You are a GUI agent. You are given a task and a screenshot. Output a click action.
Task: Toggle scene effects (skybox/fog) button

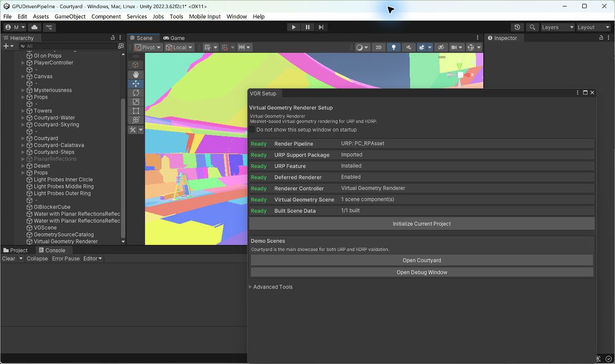pos(421,47)
